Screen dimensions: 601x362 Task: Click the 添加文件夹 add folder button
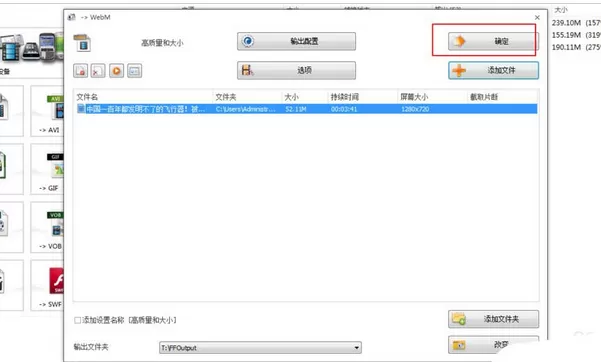click(x=493, y=319)
